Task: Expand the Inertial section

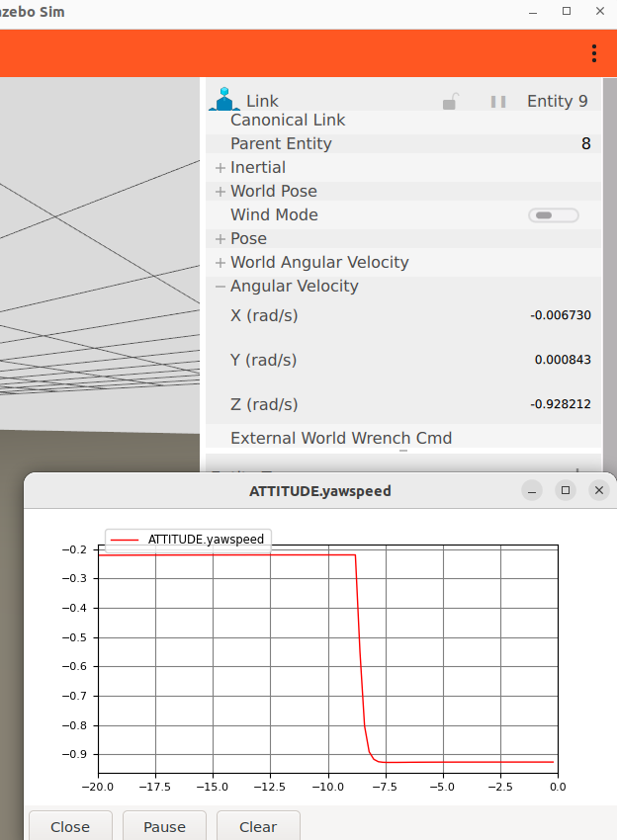Action: coord(220,168)
